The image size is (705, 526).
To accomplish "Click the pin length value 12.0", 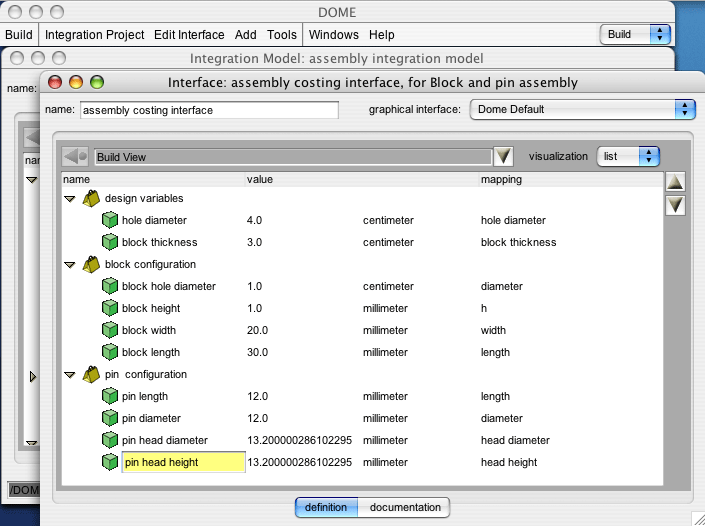I will 258,397.
